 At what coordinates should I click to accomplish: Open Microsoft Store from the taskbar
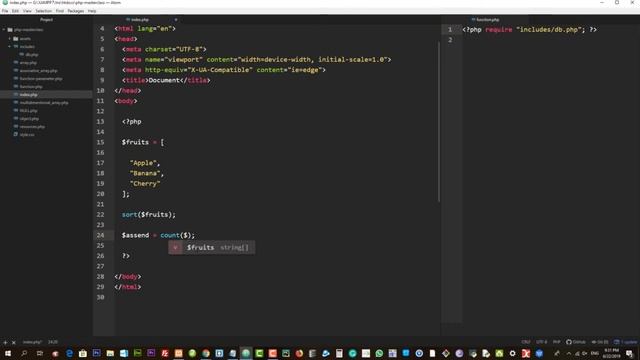click(83, 353)
